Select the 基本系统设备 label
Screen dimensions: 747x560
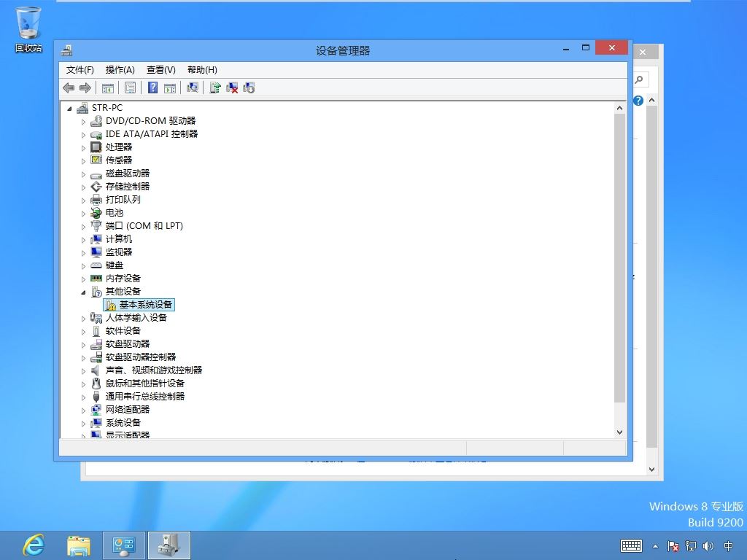[x=145, y=305]
